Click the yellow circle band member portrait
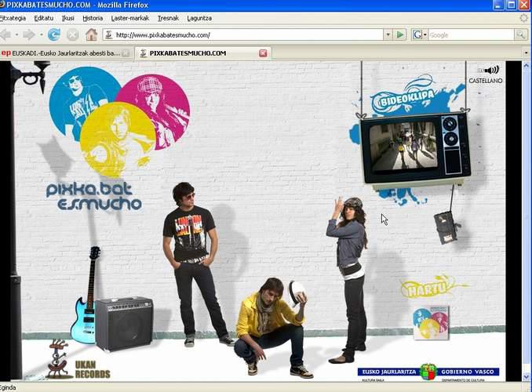This screenshot has height=392, width=532. tap(118, 140)
